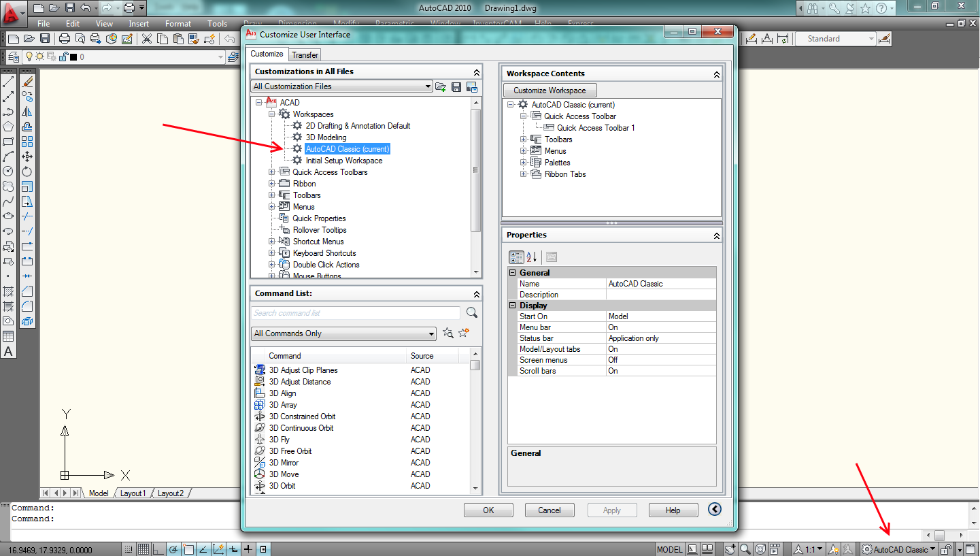Select the Erase tool in Modify toolbar
The height and width of the screenshot is (556, 980).
tap(27, 82)
